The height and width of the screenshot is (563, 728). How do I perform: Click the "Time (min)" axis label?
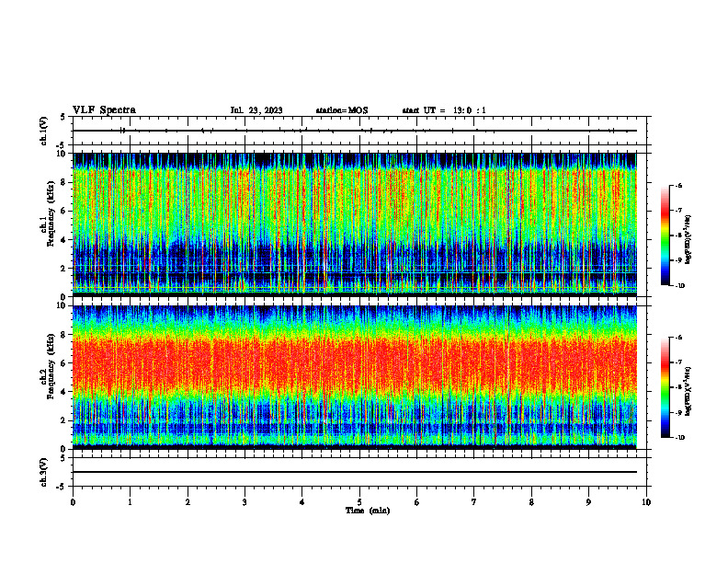(368, 511)
